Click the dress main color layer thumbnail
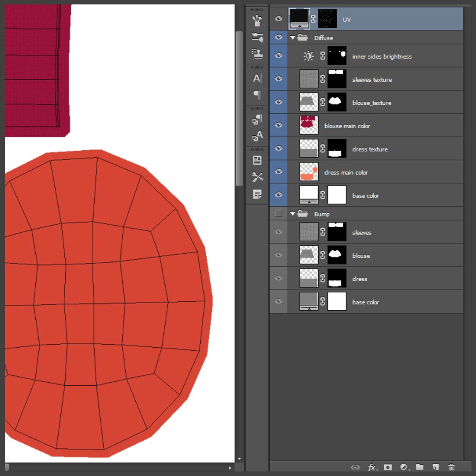 (x=309, y=171)
